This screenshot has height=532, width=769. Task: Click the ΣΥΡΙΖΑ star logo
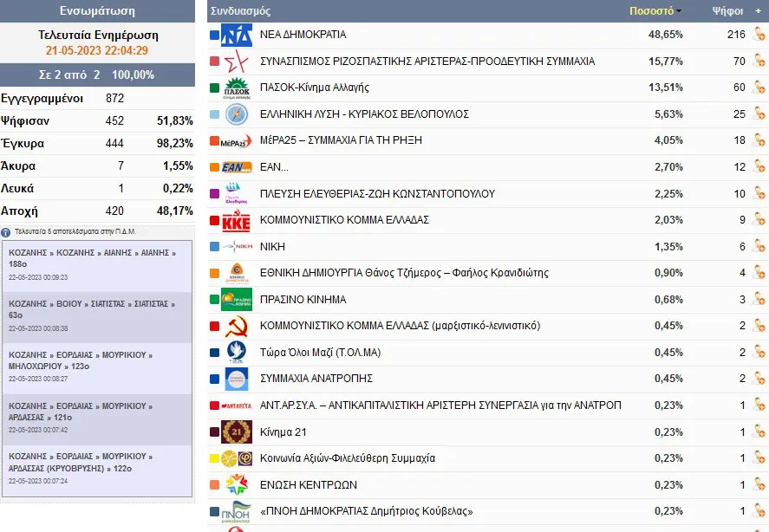(237, 62)
